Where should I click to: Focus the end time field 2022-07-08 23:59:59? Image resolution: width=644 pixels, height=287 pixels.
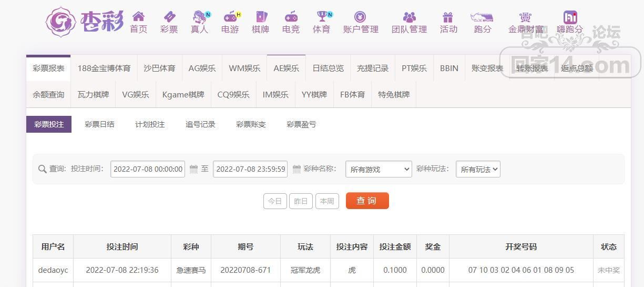[x=250, y=169]
